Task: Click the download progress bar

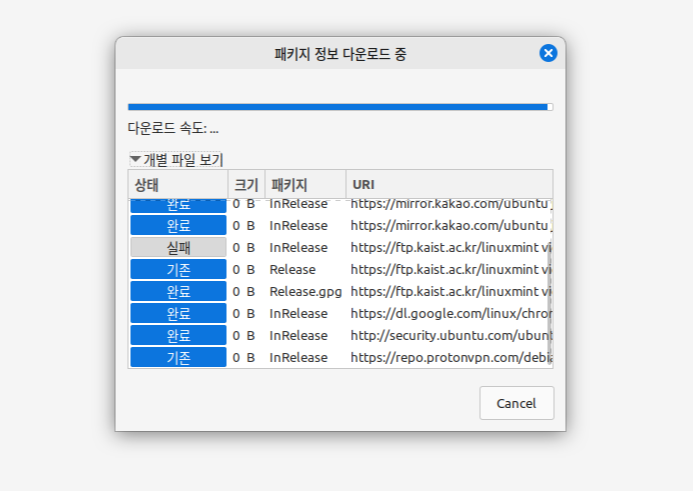Action: pos(340,107)
